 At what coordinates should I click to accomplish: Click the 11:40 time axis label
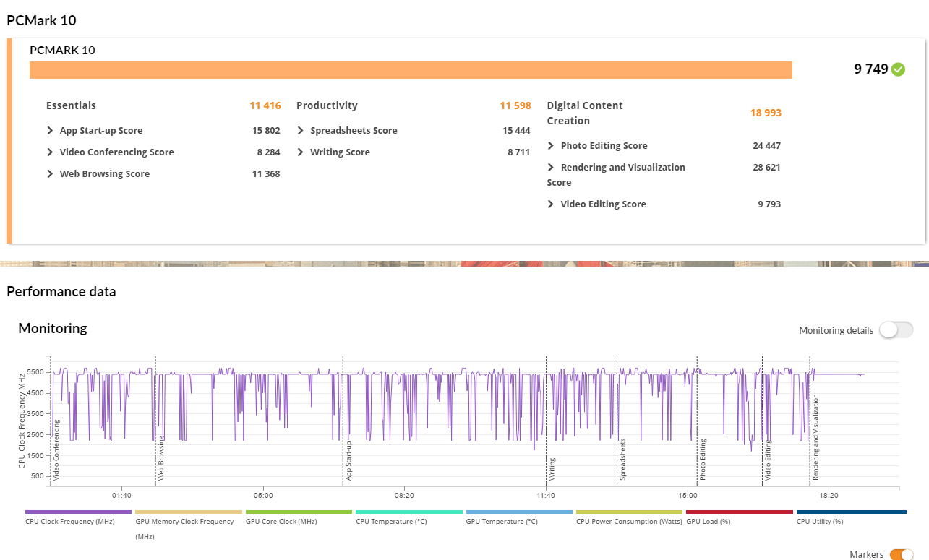[546, 496]
